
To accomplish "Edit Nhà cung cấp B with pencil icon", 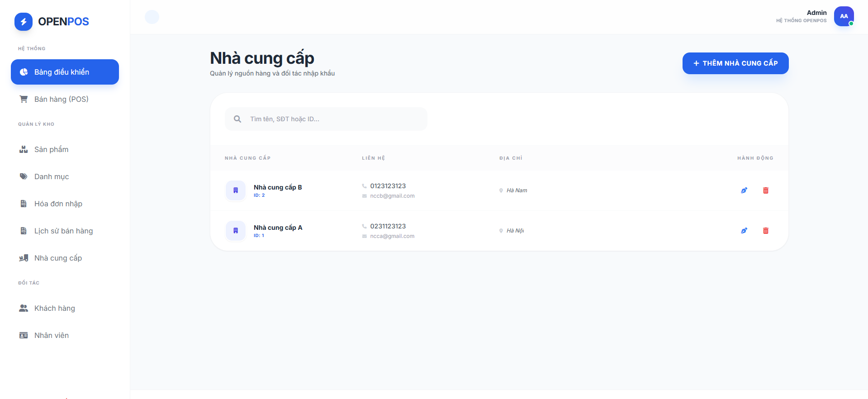I will 744,190.
